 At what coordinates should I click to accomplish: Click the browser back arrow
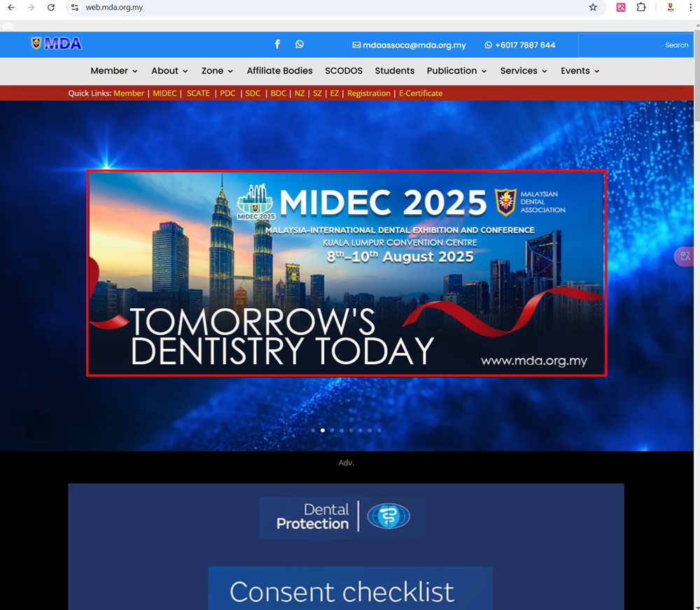click(11, 8)
